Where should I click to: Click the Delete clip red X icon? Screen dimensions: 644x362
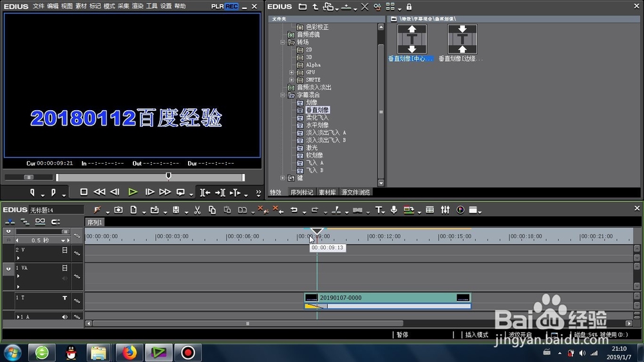[263, 210]
